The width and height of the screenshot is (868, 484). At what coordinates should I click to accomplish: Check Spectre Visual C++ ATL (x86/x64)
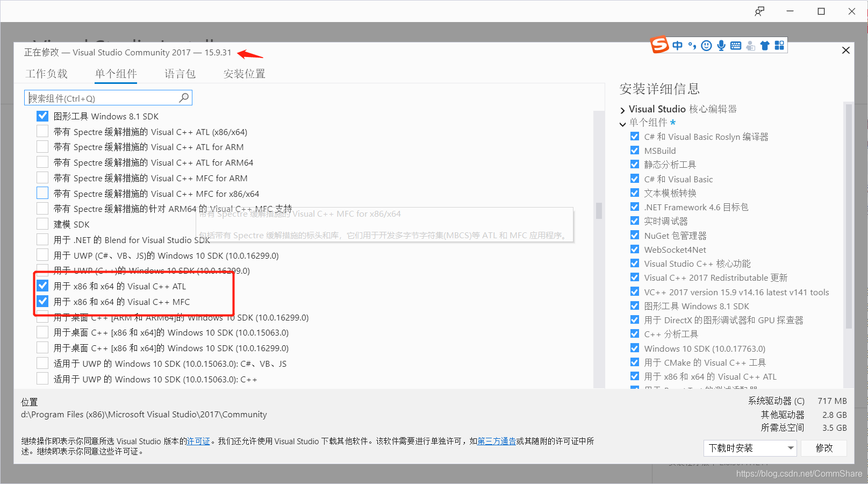point(42,131)
